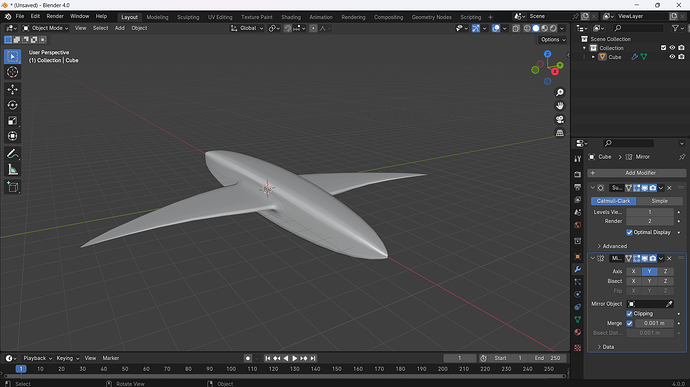
Task: Open the Physics properties tab
Action: point(578,294)
